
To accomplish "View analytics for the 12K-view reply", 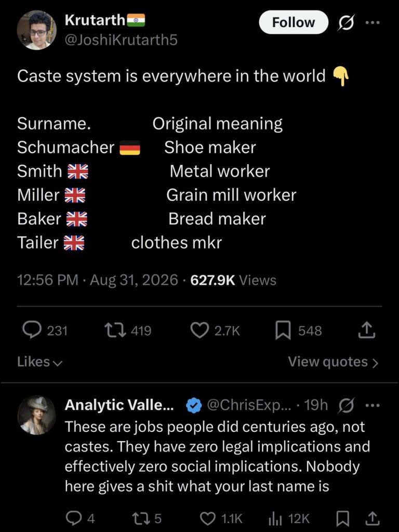I will [x=275, y=518].
